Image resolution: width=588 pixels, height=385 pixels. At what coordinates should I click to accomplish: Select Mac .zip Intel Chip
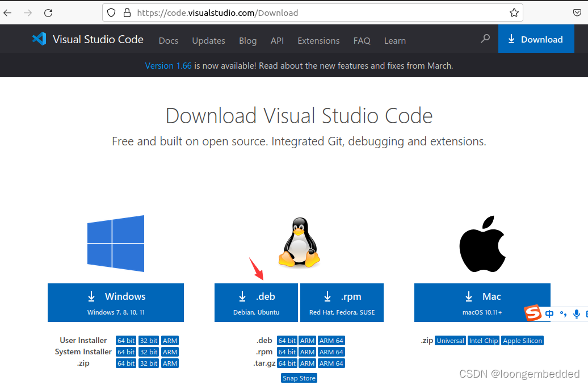point(484,341)
